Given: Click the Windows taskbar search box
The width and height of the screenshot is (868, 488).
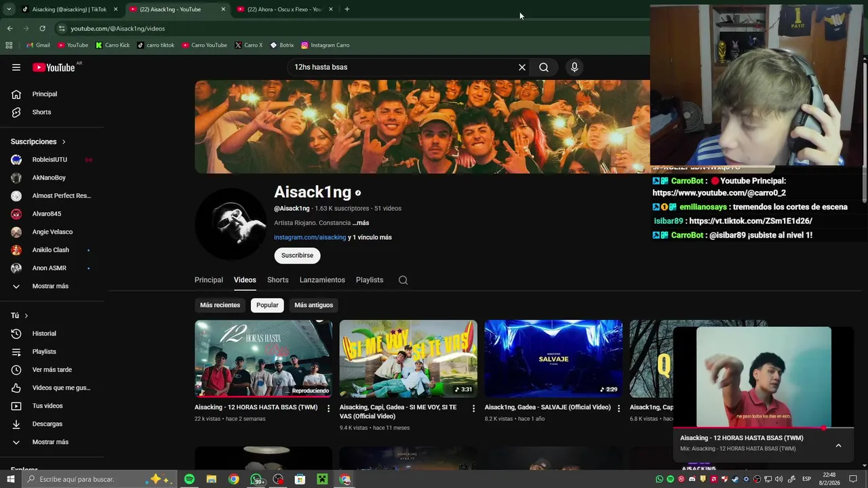Looking at the screenshot, I should (x=99, y=479).
